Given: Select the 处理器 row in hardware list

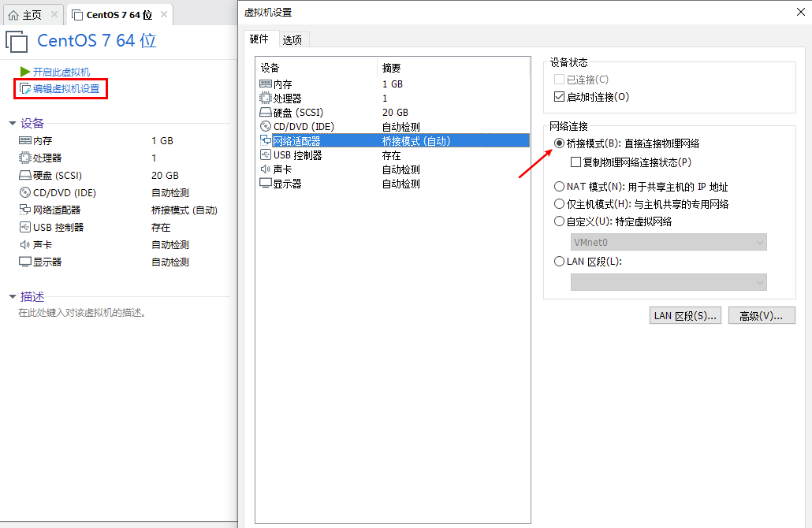Looking at the screenshot, I should click(x=393, y=98).
